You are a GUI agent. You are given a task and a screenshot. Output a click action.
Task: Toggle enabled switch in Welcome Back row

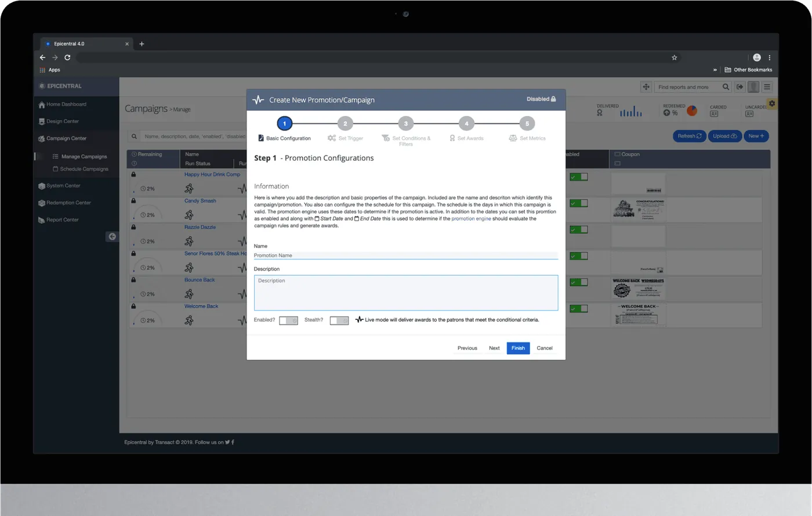point(579,309)
